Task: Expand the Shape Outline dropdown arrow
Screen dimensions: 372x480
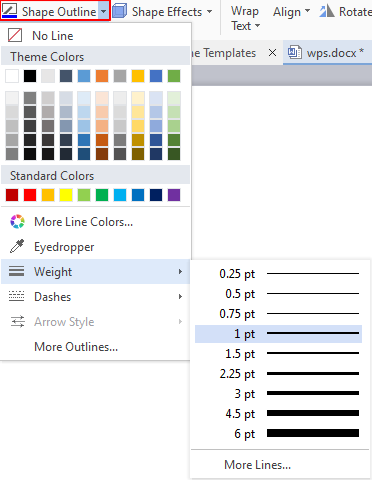Action: 104,12
